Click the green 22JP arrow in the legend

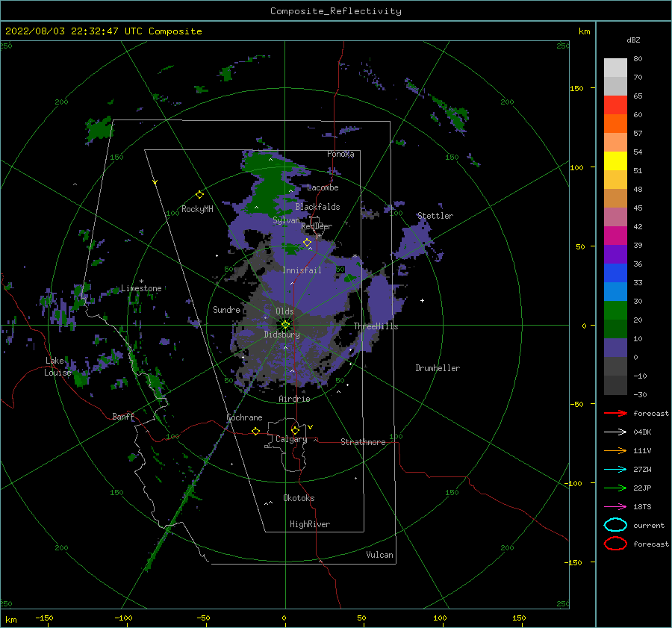point(615,488)
